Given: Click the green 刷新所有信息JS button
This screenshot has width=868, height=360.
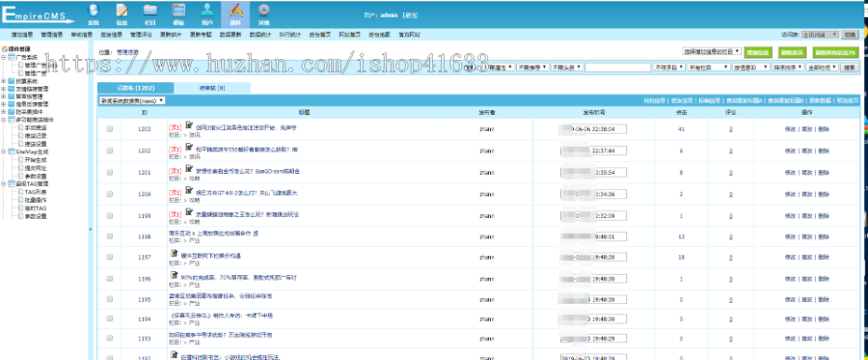Looking at the screenshot, I should (x=836, y=52).
